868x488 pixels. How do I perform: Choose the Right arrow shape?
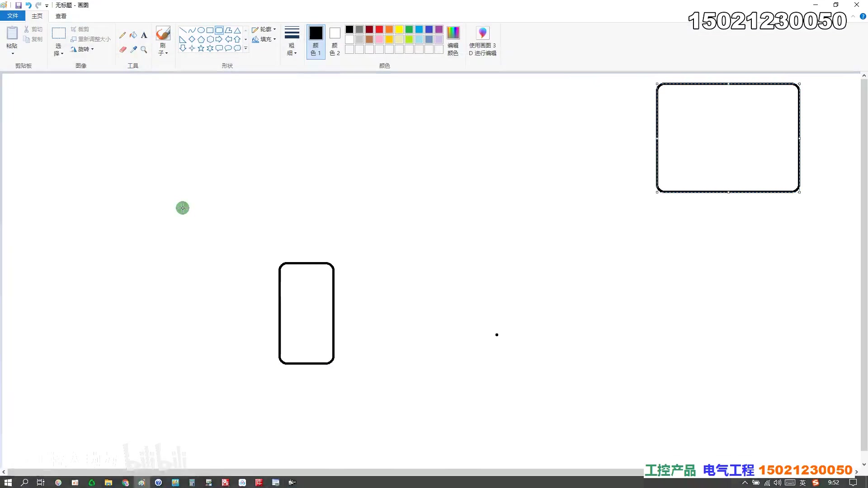(x=219, y=39)
